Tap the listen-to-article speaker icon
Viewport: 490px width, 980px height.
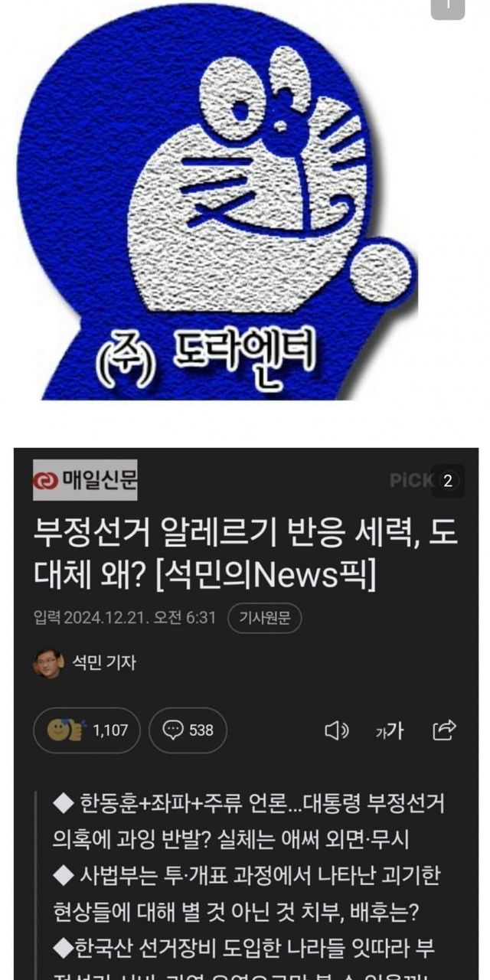point(337,730)
